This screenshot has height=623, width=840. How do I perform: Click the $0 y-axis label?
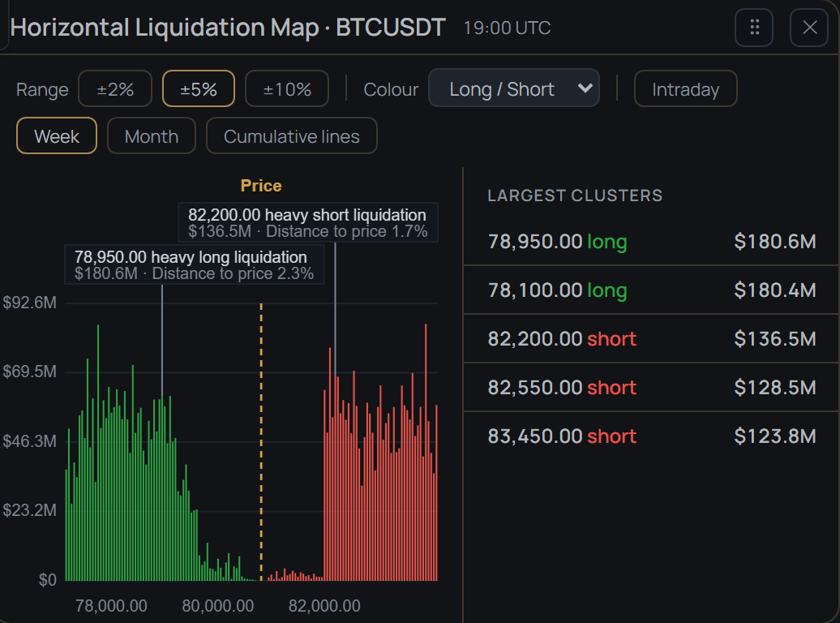47,580
